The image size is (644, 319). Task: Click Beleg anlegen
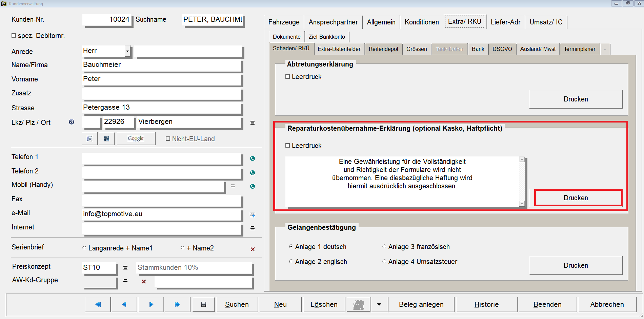[421, 304]
